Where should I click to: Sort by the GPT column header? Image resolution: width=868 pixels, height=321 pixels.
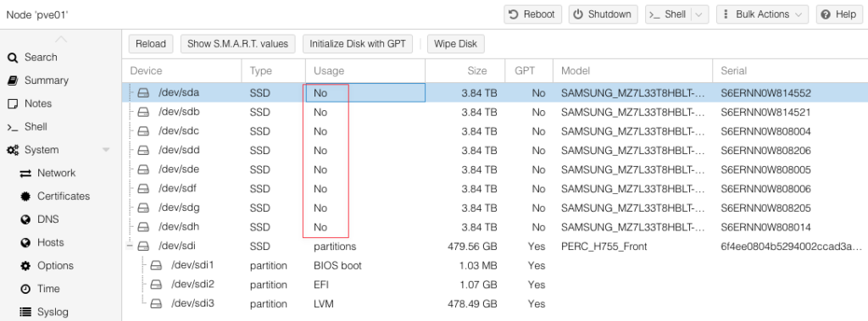pyautogui.click(x=529, y=71)
